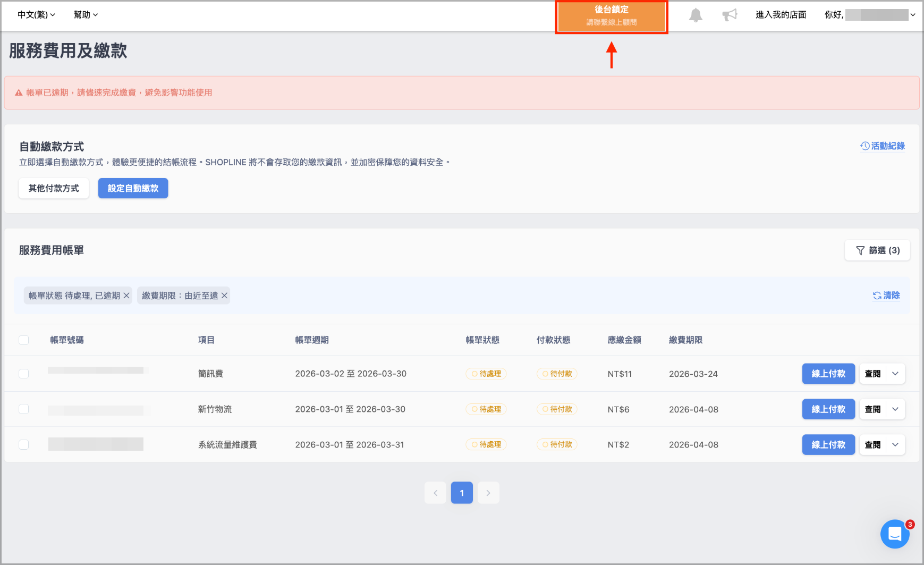Image resolution: width=924 pixels, height=565 pixels.
Task: Pay online for the 簡訊費 bill
Action: click(828, 374)
